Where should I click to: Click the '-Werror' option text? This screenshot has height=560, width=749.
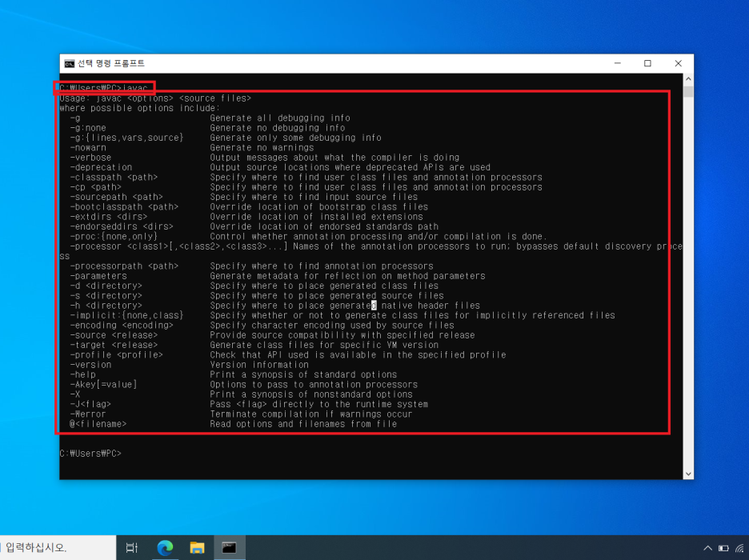click(88, 414)
